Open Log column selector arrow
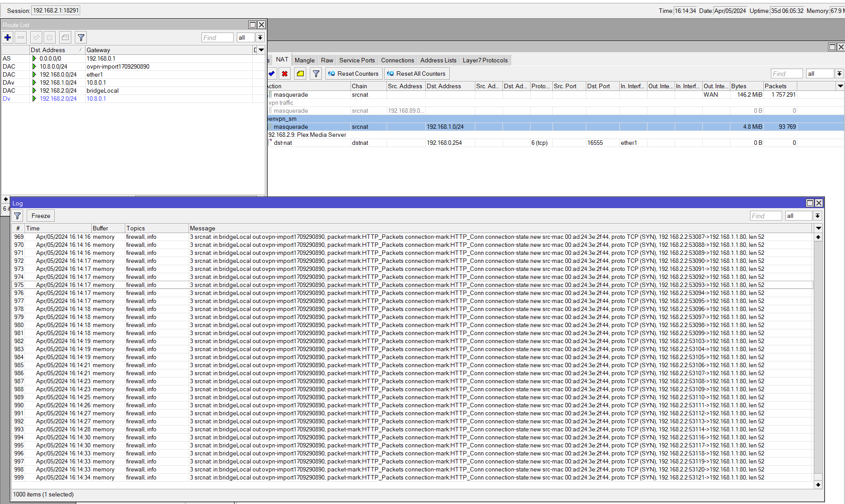The height and width of the screenshot is (504, 845). (819, 228)
